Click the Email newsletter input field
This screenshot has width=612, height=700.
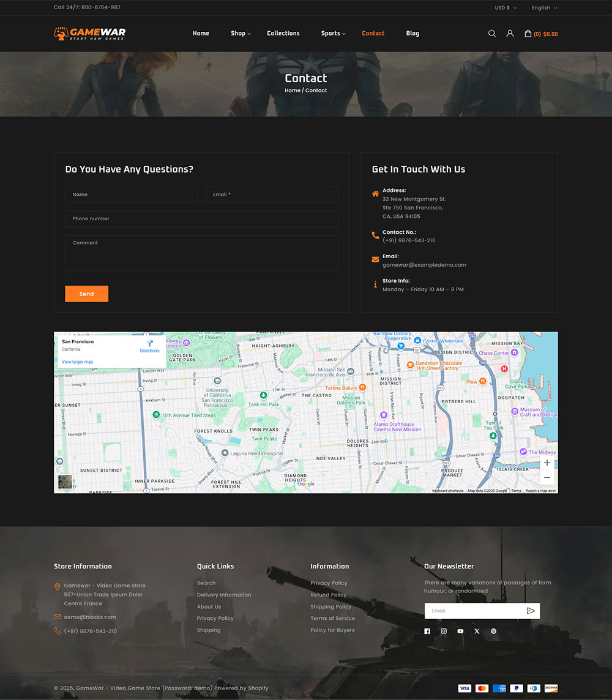pos(474,610)
